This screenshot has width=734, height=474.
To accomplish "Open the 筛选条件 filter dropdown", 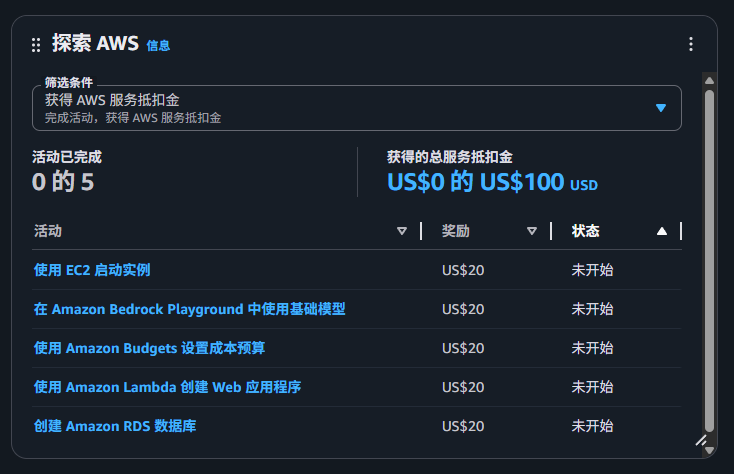I will click(x=356, y=108).
